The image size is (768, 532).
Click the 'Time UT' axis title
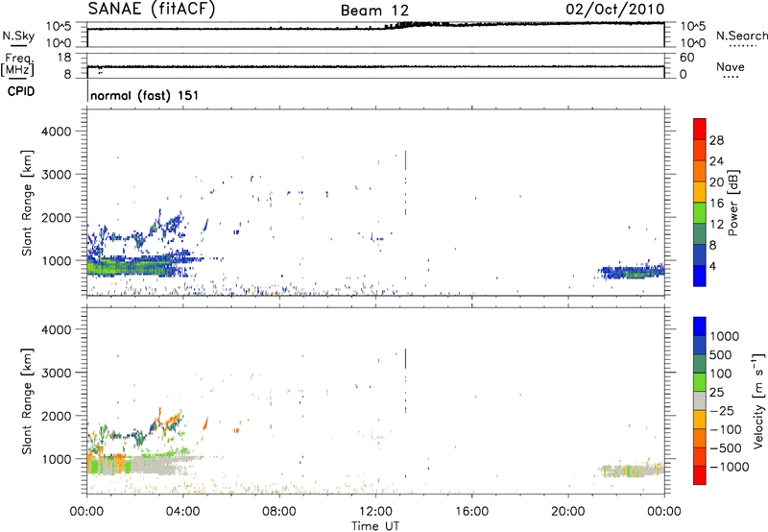(x=375, y=525)
